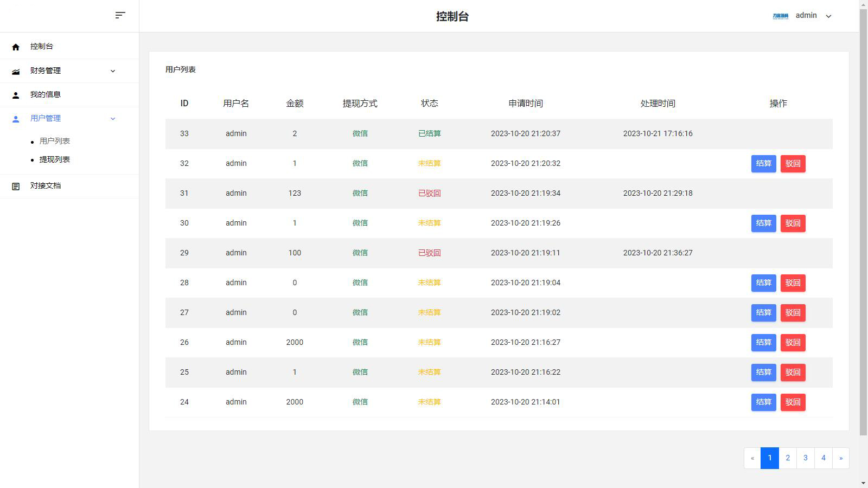Click the sidebar collapse menu icon
Screen dimensions: 868x488
coord(120,15)
